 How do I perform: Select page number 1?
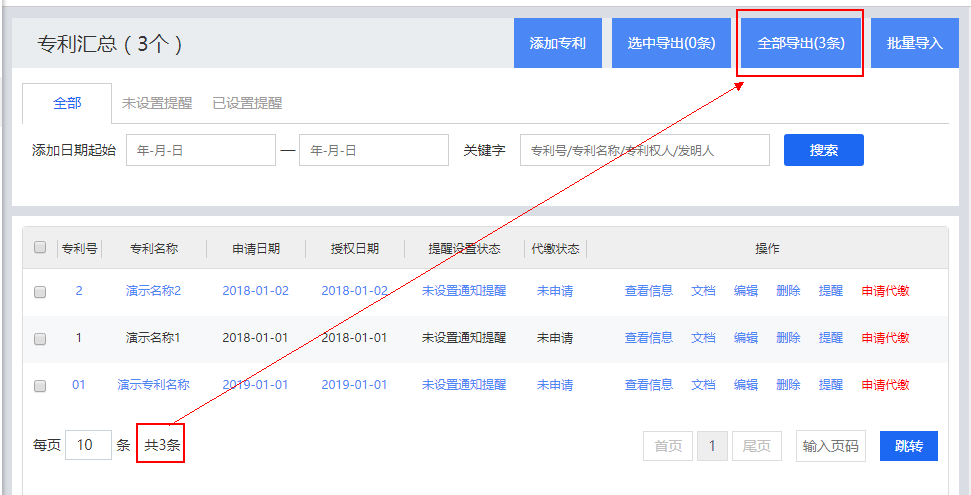coord(712,446)
